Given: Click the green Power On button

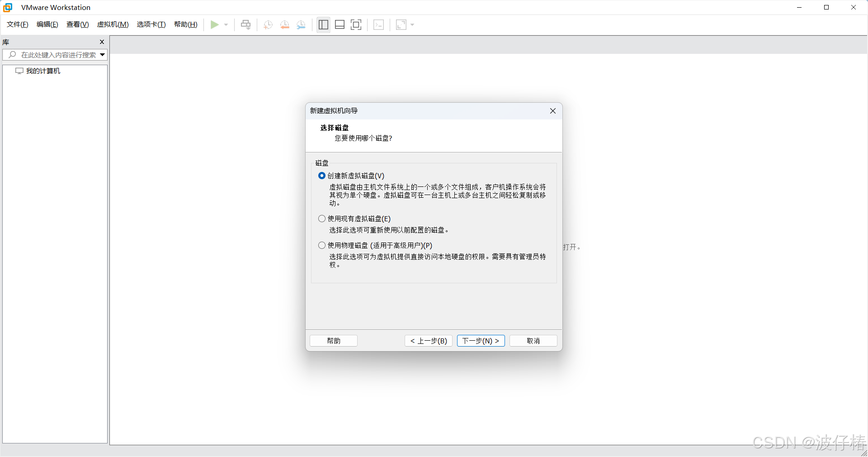Looking at the screenshot, I should coord(215,25).
